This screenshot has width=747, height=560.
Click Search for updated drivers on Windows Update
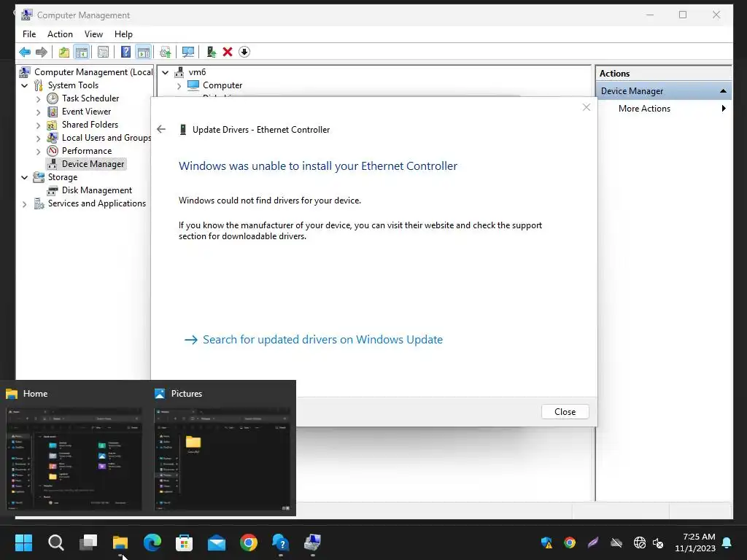(x=313, y=340)
